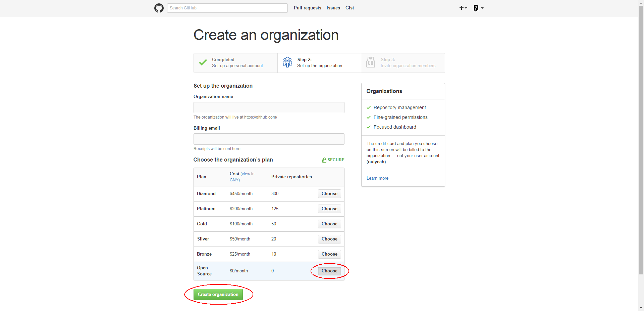Choose the Platinum plan
The height and width of the screenshot is (311, 644).
point(329,209)
